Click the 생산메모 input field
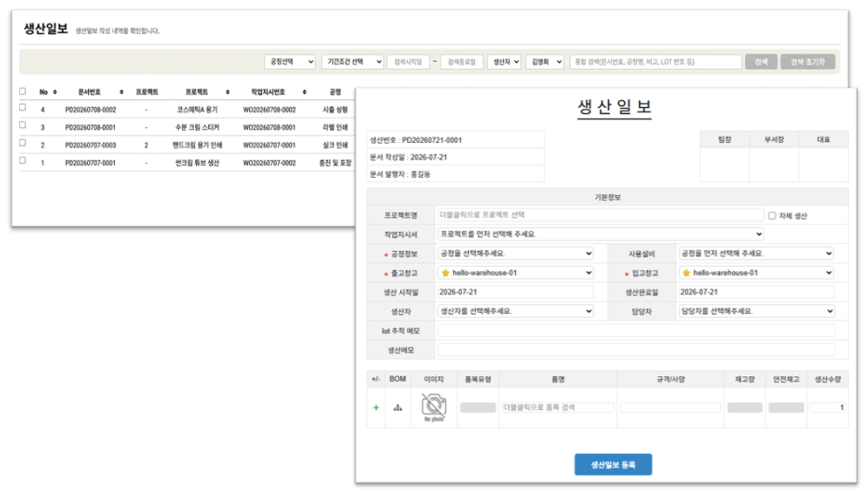 point(636,349)
